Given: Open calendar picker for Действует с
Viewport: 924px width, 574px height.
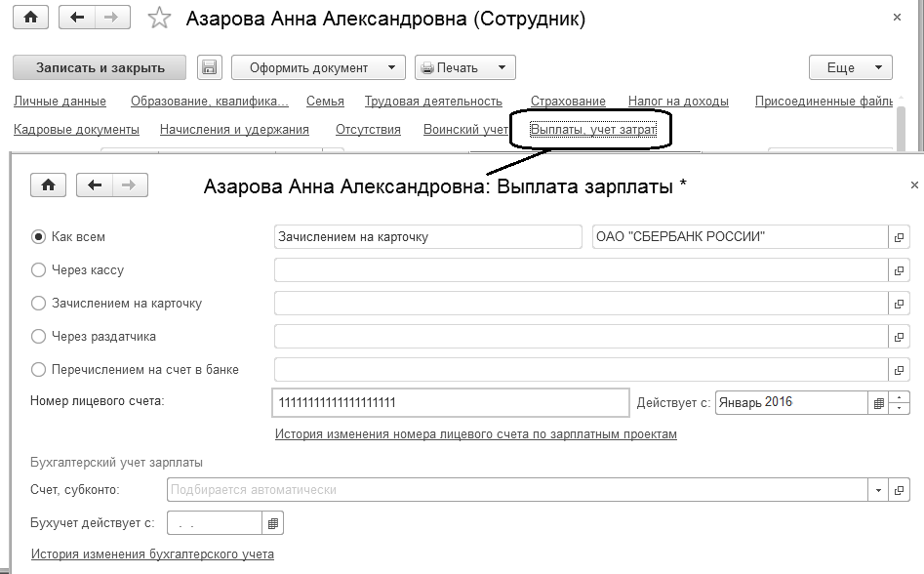Looking at the screenshot, I should coord(878,403).
